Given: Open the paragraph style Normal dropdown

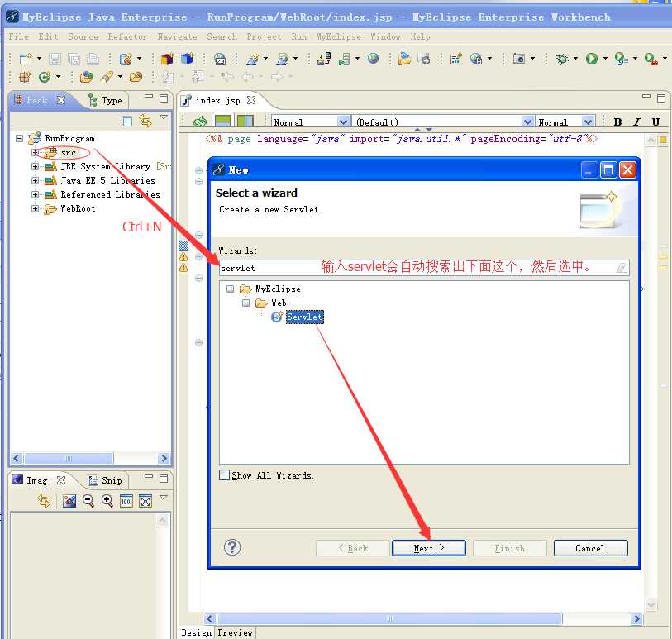Looking at the screenshot, I should coord(343,122).
